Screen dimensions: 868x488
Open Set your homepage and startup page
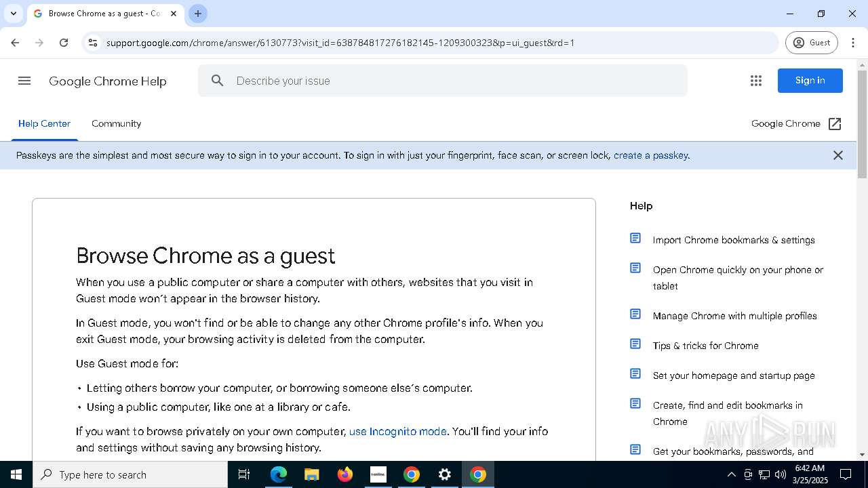[734, 375]
